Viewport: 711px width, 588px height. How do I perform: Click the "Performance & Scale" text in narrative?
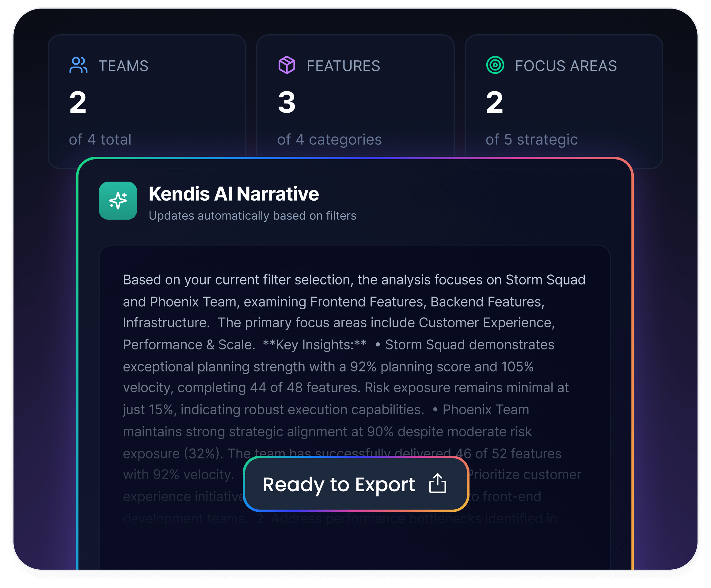pyautogui.click(x=188, y=345)
